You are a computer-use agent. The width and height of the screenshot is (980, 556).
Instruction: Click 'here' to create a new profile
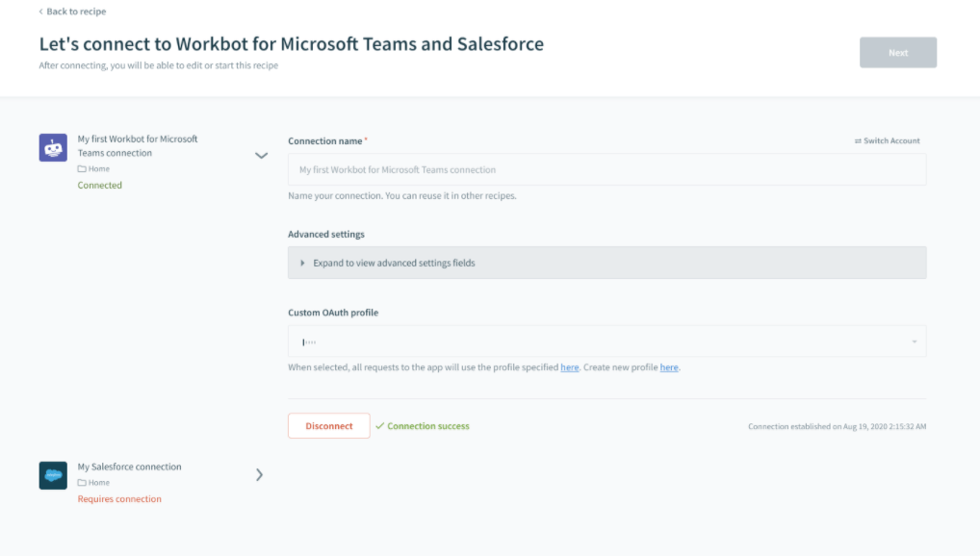(x=669, y=366)
